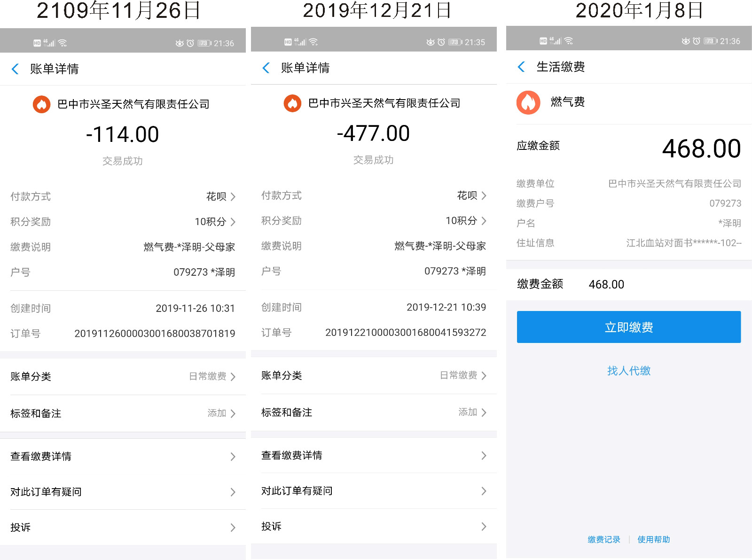Add a tag or note in the -114.00 bill
Image resolution: width=752 pixels, height=560 pixels.
pos(123,413)
